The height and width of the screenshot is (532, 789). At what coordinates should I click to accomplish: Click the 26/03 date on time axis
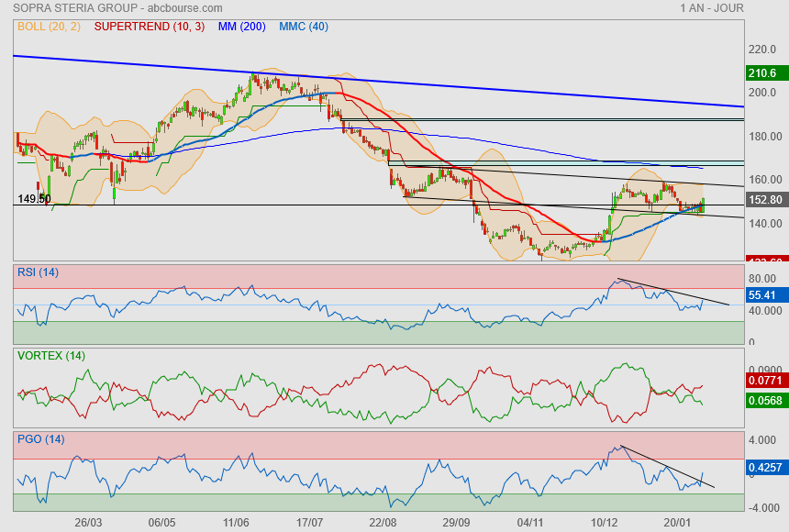[88, 522]
